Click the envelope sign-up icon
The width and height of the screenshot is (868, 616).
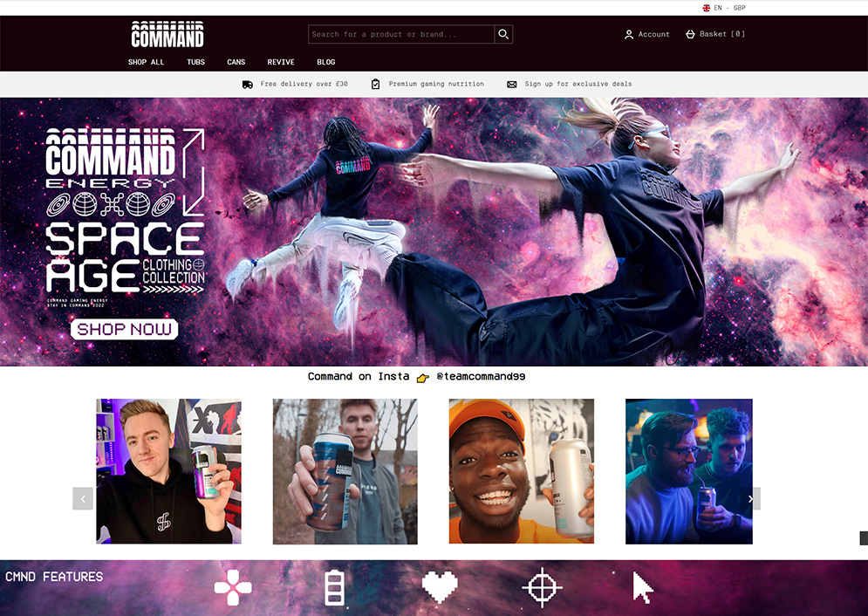512,84
